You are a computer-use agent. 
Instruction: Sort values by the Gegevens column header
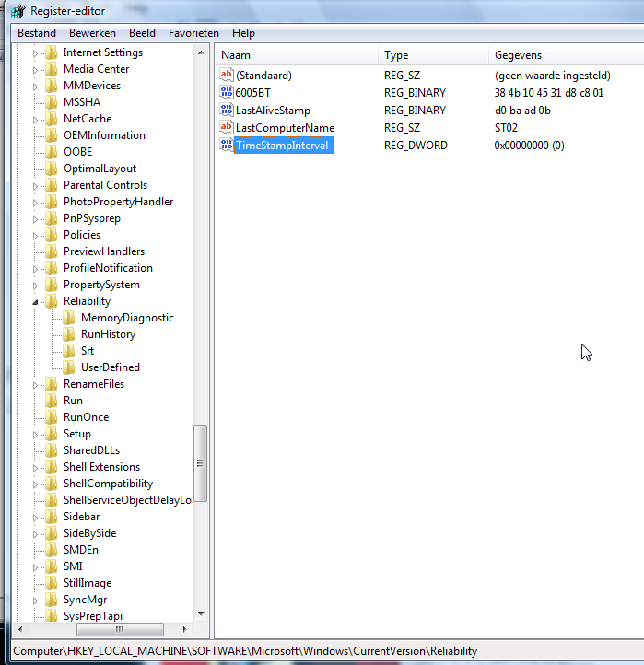pos(567,55)
